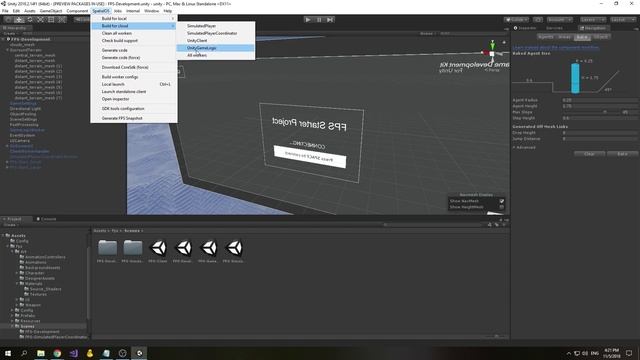
Task: Open Visual Studio from the taskbar
Action: click(x=73, y=353)
